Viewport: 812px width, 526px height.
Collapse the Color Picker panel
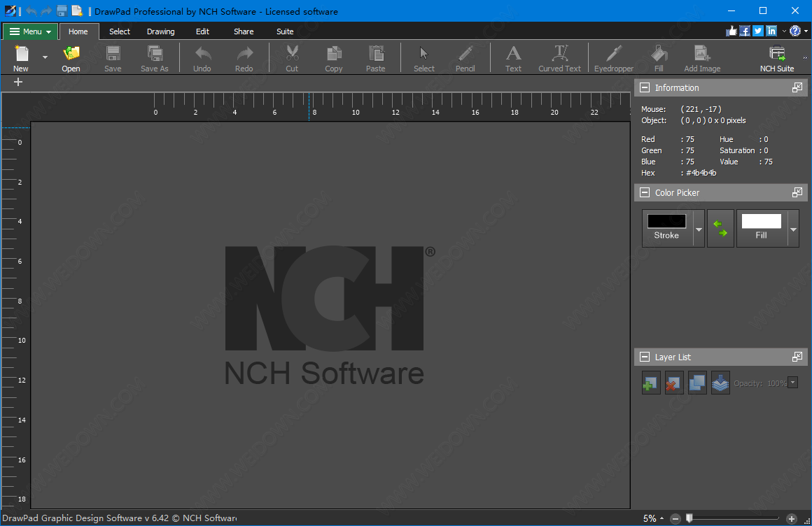coord(645,192)
